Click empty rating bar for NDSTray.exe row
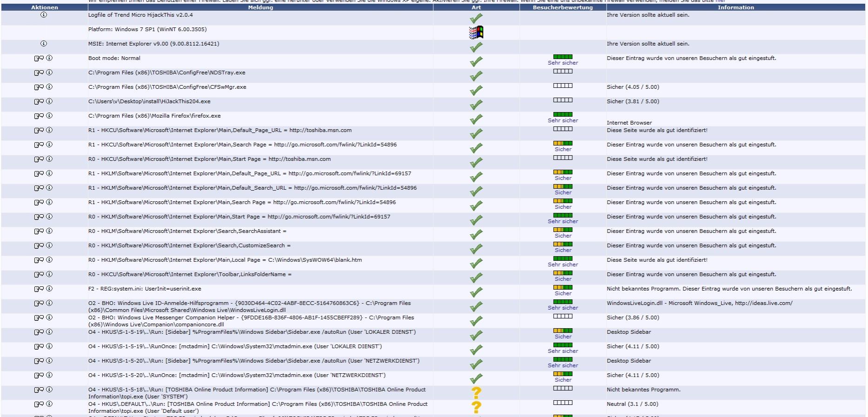 563,71
